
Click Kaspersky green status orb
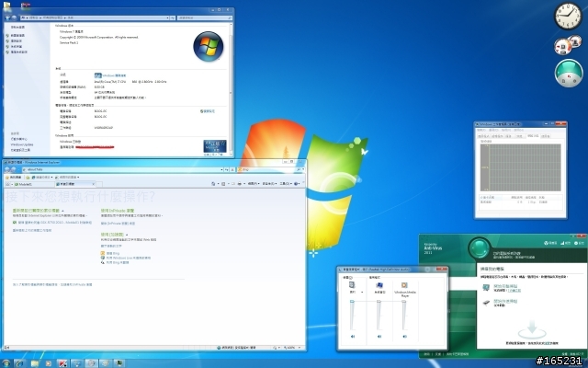[479, 248]
